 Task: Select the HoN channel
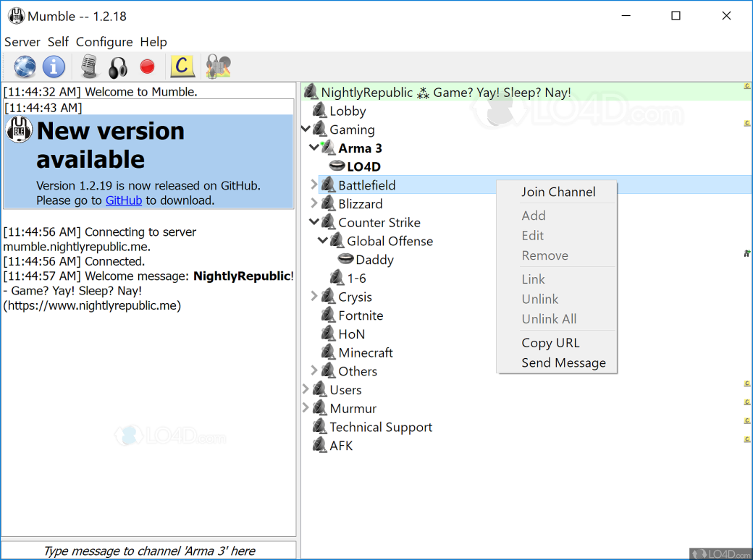click(x=352, y=334)
